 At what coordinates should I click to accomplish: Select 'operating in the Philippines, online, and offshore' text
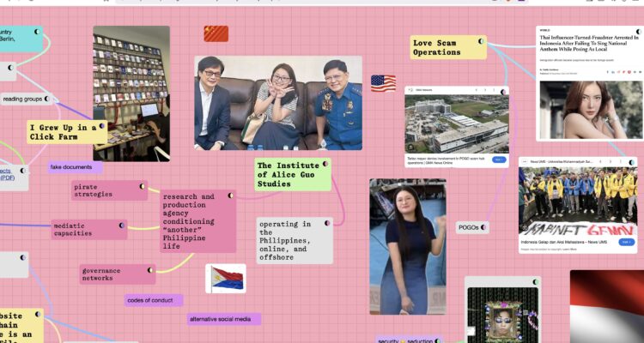[285, 240]
